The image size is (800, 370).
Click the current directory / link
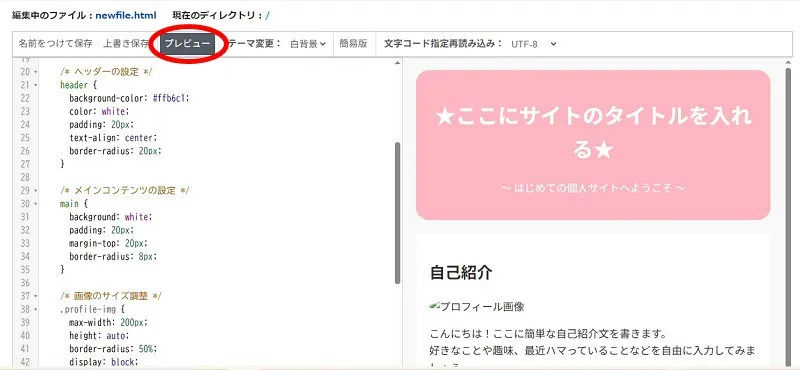267,15
